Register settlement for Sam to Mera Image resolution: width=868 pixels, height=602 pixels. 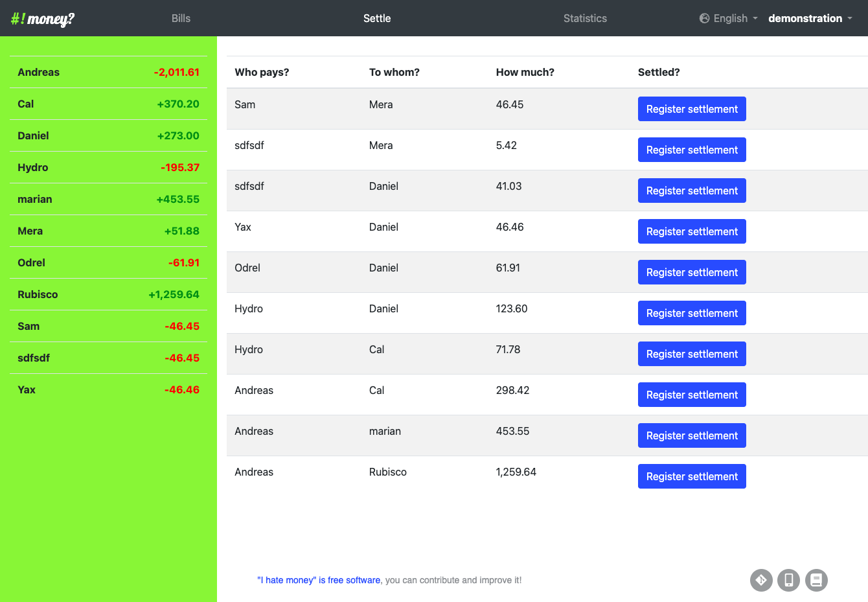(x=692, y=109)
